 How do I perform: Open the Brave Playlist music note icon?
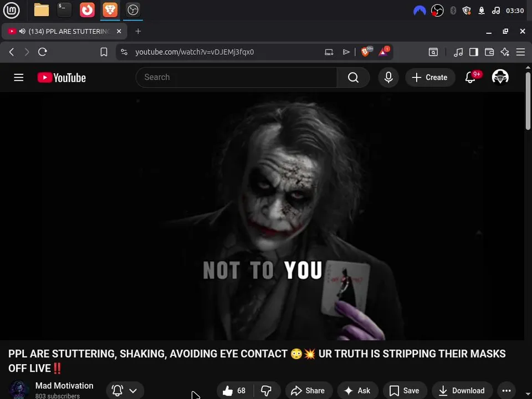click(x=458, y=52)
